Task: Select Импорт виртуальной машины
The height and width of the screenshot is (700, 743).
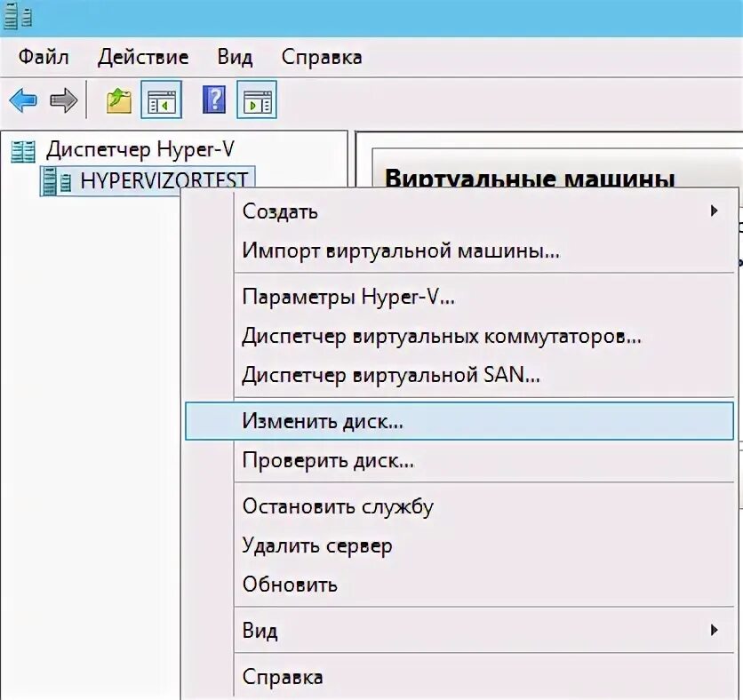Action: (x=459, y=251)
